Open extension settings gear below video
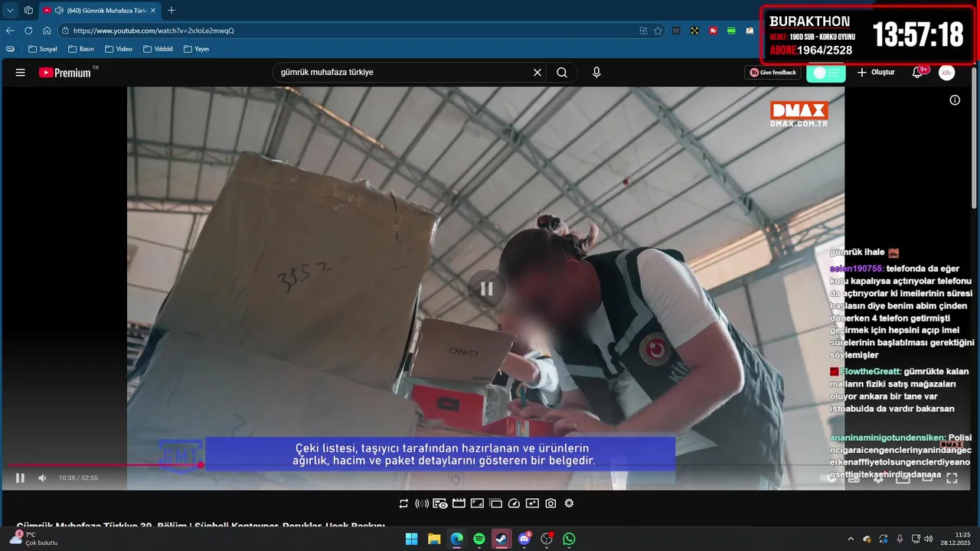 (x=569, y=504)
